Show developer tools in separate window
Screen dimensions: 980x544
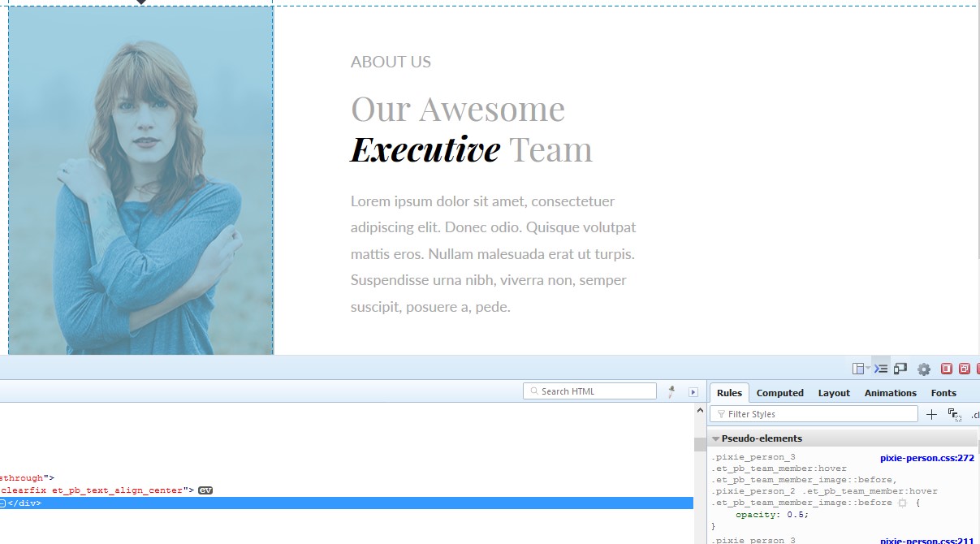(x=965, y=369)
